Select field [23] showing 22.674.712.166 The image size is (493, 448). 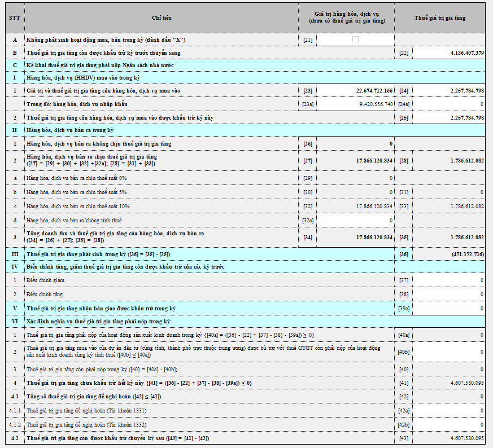point(355,91)
